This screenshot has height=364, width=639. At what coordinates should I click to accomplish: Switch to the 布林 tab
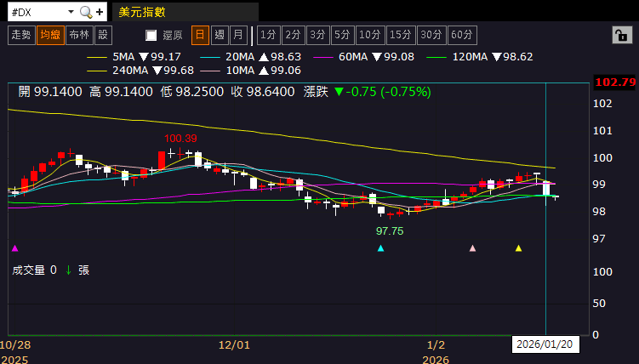click(x=79, y=35)
